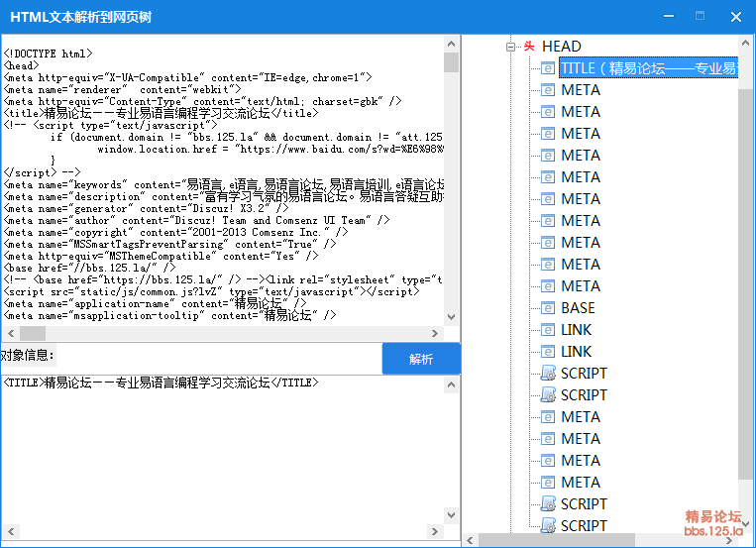Click the <base href="//bbs.125.la/" /> line
Image resolution: width=756 pixels, height=548 pixels.
(89, 268)
